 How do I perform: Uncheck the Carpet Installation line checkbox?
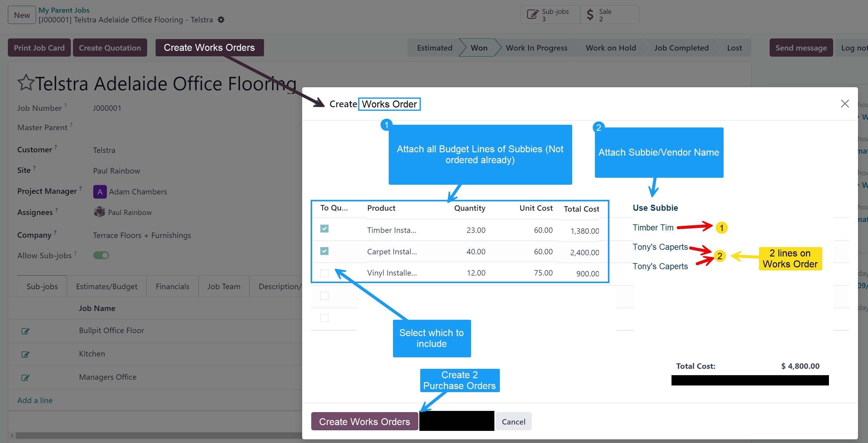pyautogui.click(x=324, y=251)
